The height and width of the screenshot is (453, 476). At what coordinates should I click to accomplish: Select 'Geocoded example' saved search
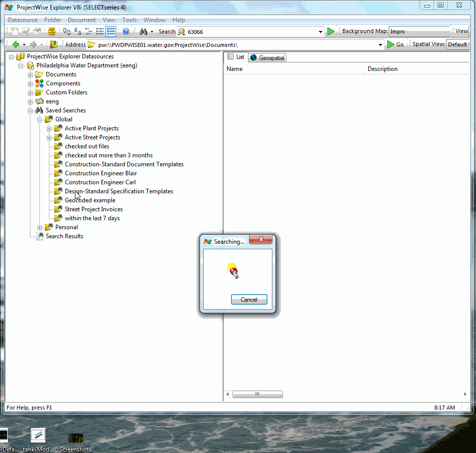coord(90,200)
